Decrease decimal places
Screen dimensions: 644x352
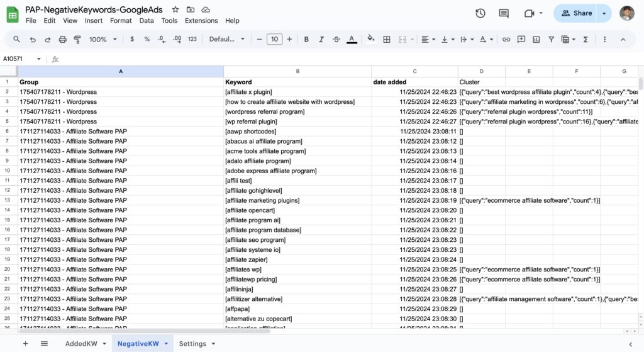coord(162,39)
